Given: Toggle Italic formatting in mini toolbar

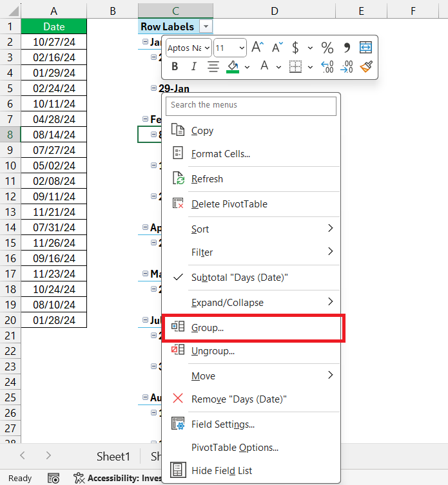Looking at the screenshot, I should (194, 66).
